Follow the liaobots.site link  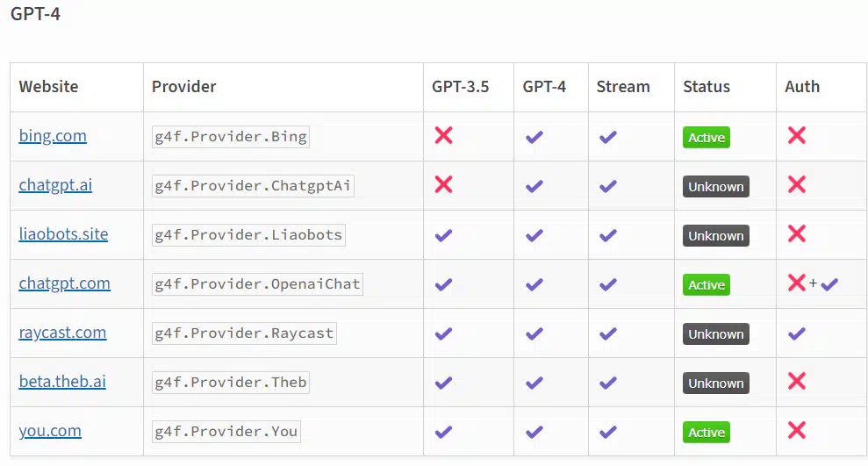coord(64,234)
